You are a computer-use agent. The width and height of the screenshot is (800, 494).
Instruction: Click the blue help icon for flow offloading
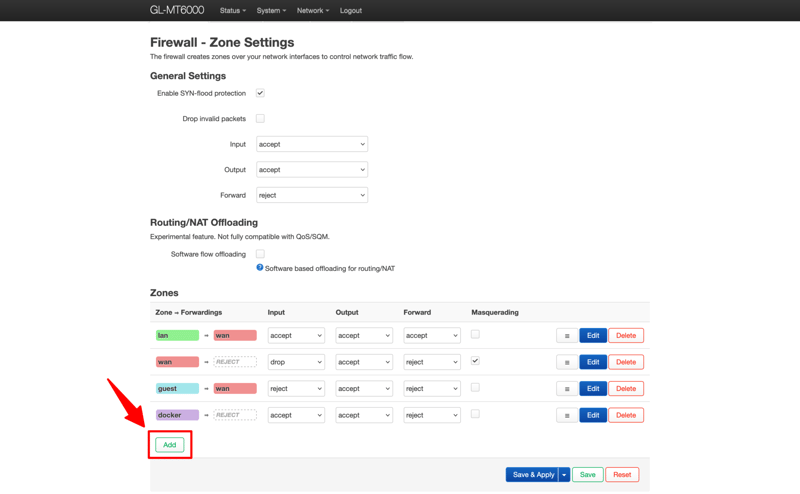point(260,268)
